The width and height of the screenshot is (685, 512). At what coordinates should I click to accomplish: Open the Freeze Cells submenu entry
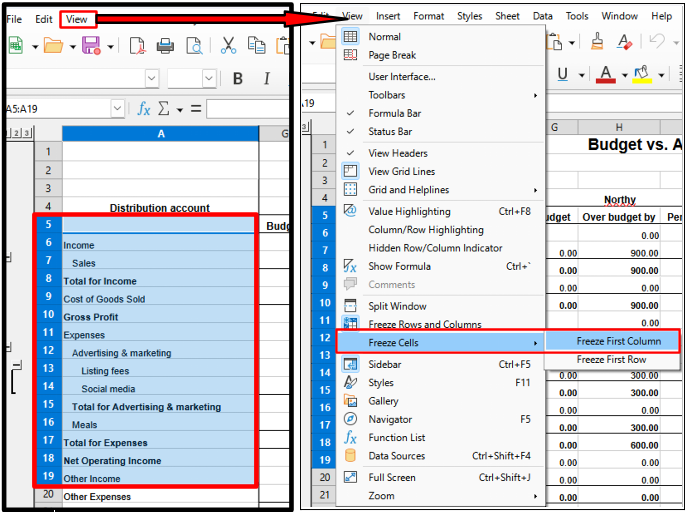pos(440,343)
